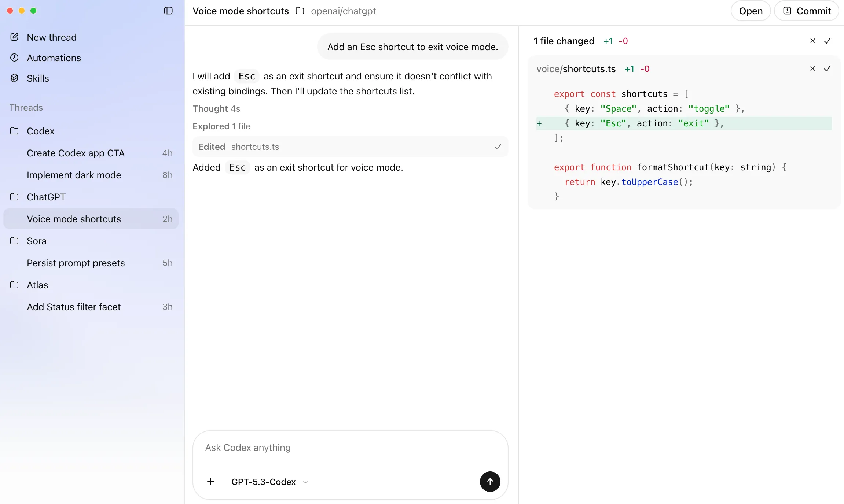
Task: Accept the voice/shortcuts.ts diff
Action: click(x=828, y=68)
